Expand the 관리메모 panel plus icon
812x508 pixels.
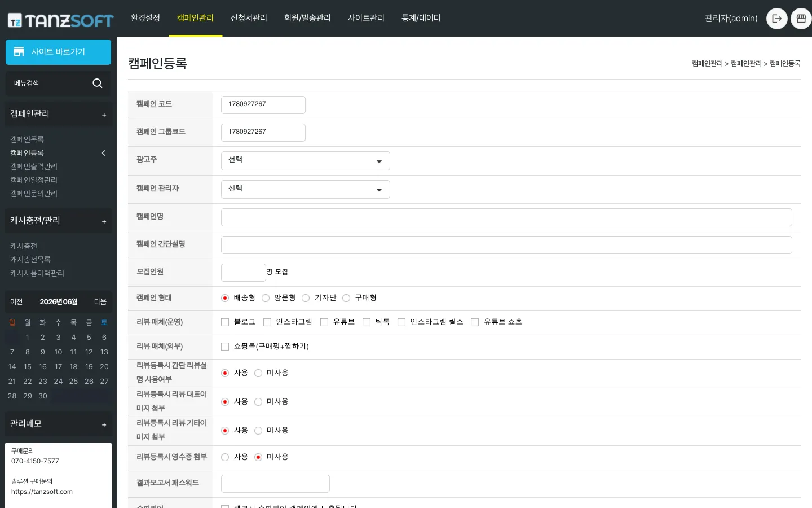pyautogui.click(x=104, y=425)
